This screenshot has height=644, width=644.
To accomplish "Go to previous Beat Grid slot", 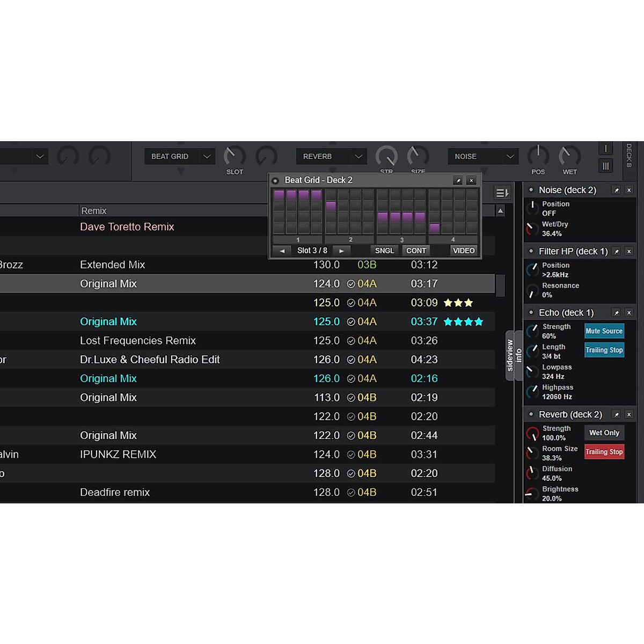I will [282, 251].
